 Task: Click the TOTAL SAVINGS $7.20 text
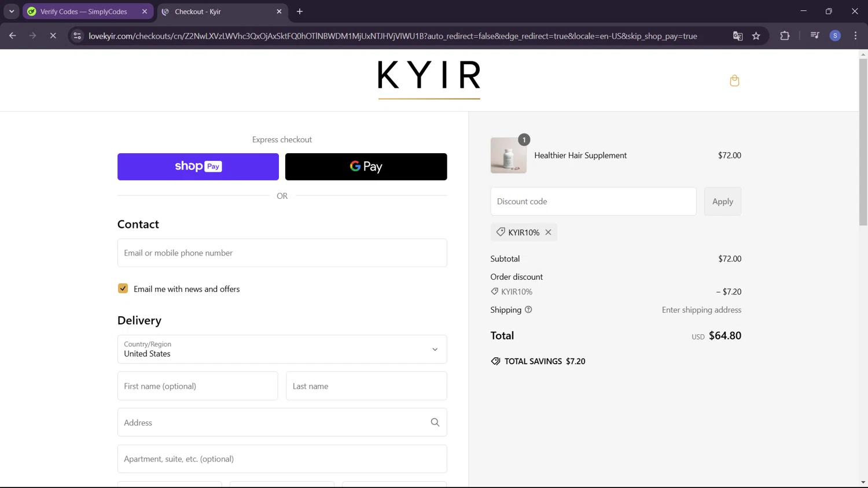[x=545, y=361]
